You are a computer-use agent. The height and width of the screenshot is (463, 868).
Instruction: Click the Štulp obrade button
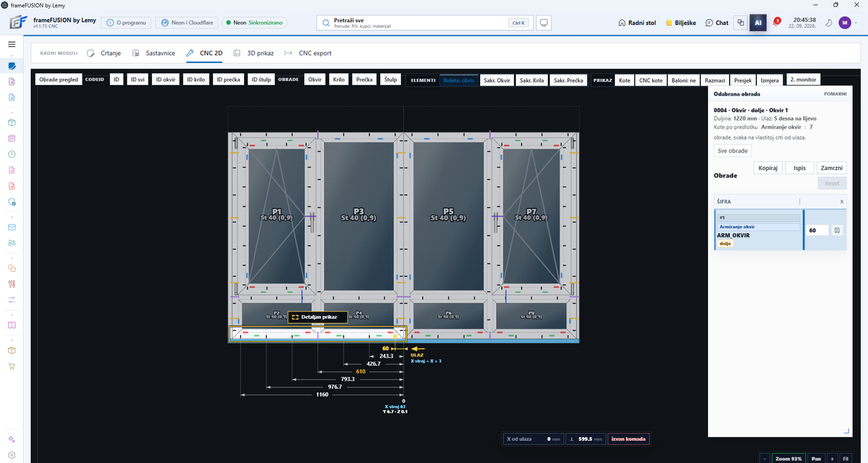coord(391,80)
